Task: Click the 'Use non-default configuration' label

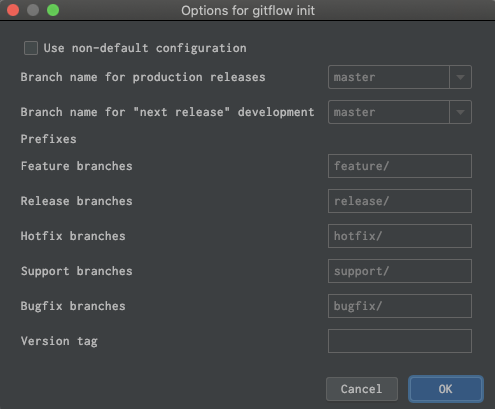Action: point(145,48)
